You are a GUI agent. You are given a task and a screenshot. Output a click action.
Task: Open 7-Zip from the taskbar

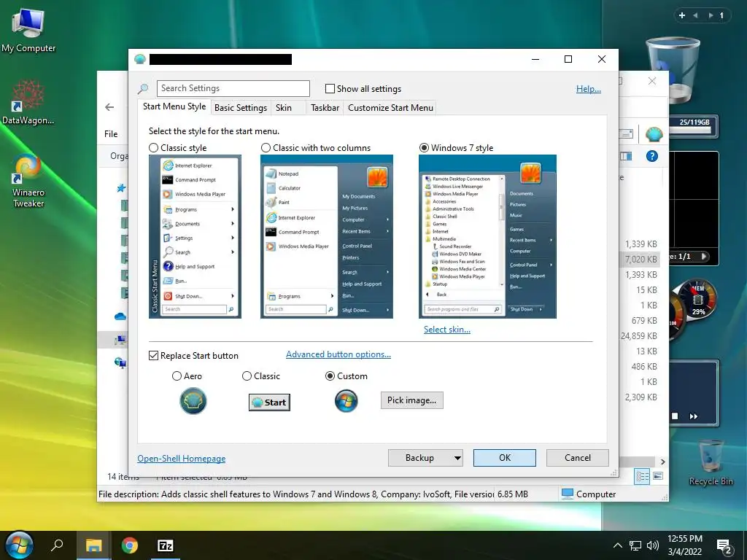point(166,545)
